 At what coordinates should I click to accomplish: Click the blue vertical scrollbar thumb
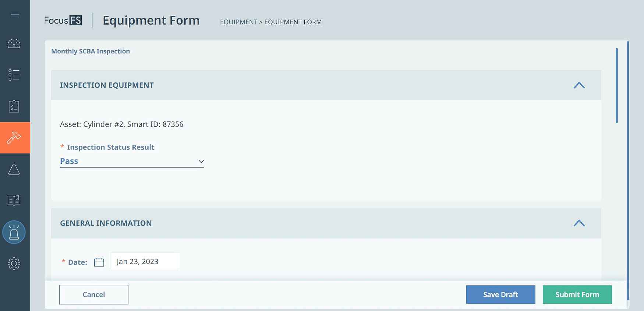pos(616,85)
